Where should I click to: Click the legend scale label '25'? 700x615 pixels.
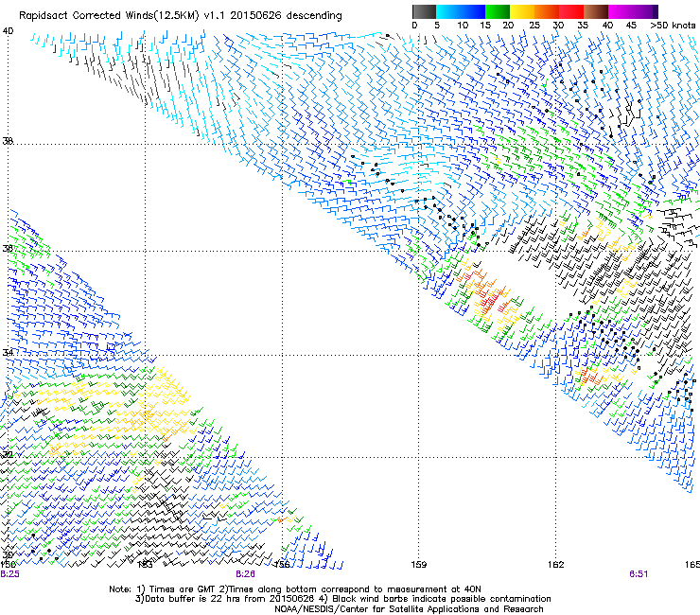pos(534,26)
